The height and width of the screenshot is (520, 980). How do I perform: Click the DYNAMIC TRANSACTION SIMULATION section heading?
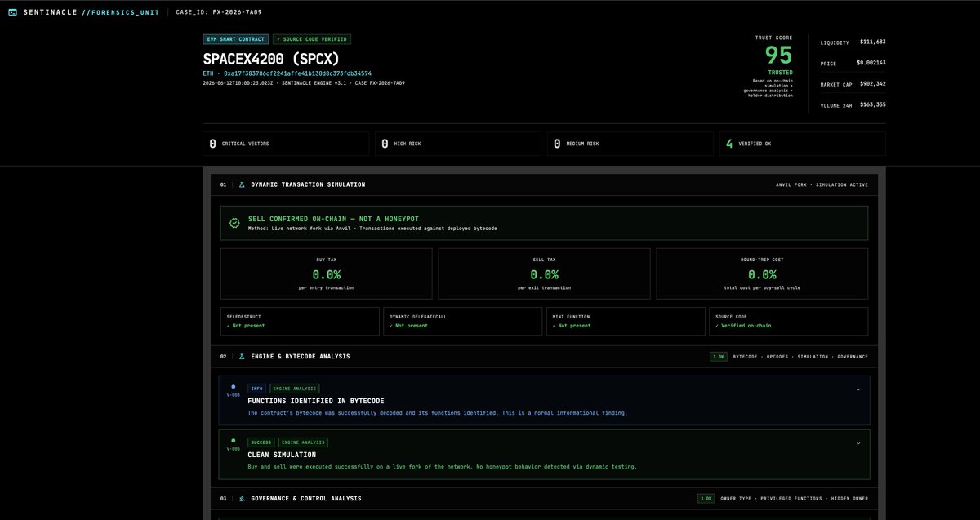coord(308,184)
